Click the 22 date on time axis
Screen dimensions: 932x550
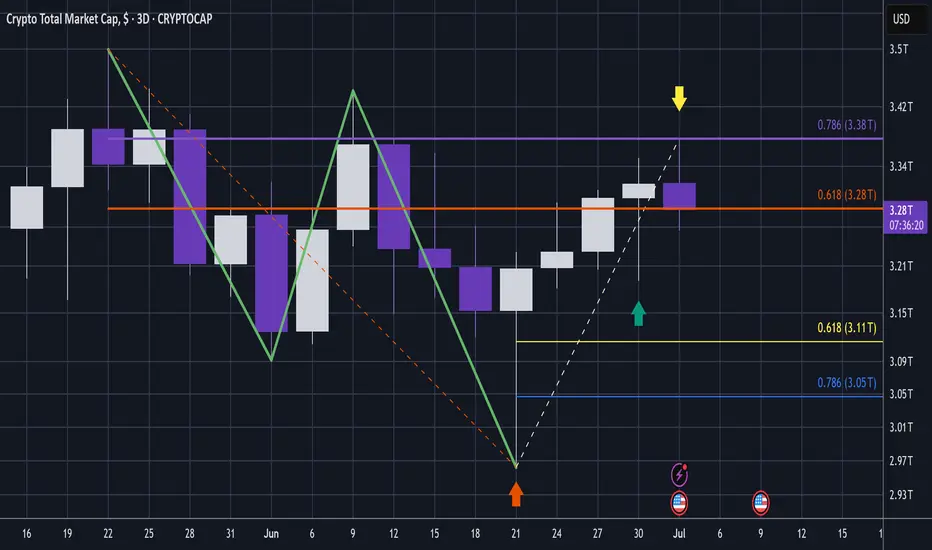click(108, 533)
